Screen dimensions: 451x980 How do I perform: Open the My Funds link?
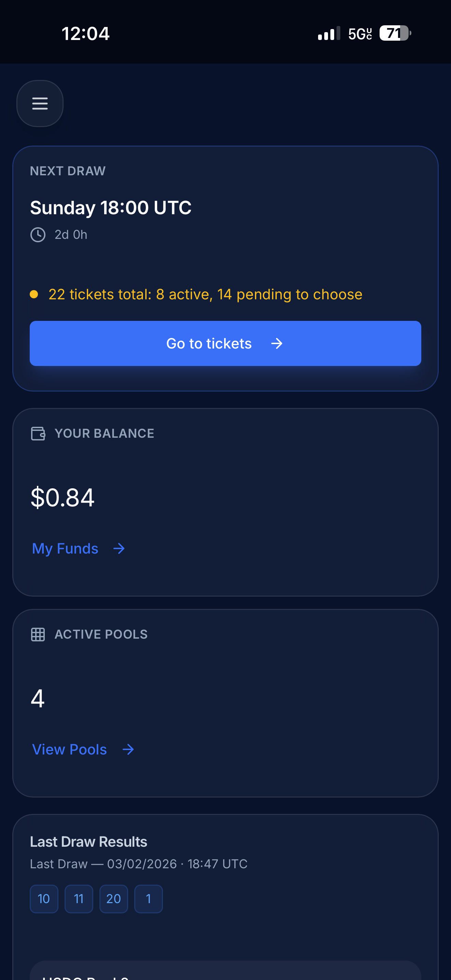tap(65, 548)
